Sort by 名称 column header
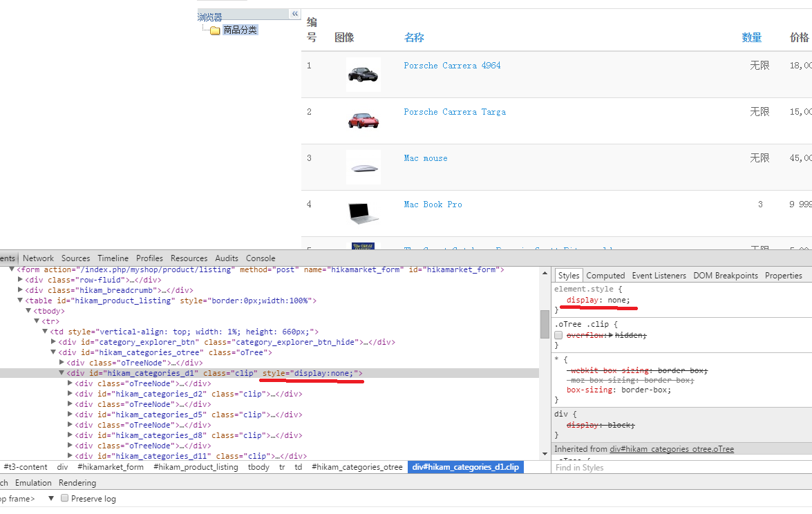Image resolution: width=812 pixels, height=514 pixels. click(414, 38)
